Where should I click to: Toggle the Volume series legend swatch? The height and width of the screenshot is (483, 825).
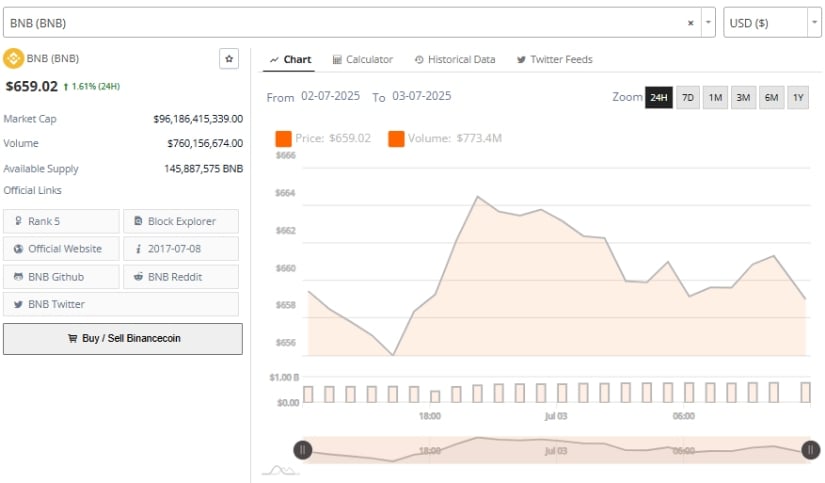point(396,139)
